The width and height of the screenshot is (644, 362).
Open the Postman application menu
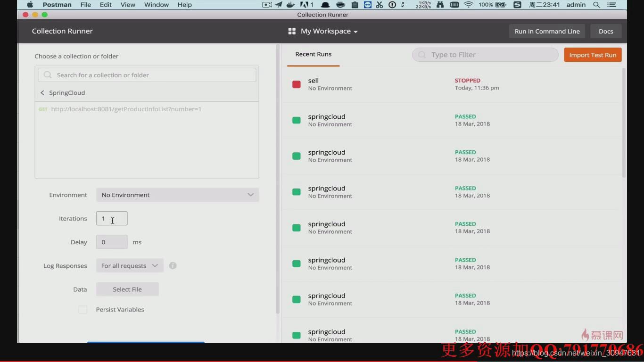click(57, 5)
